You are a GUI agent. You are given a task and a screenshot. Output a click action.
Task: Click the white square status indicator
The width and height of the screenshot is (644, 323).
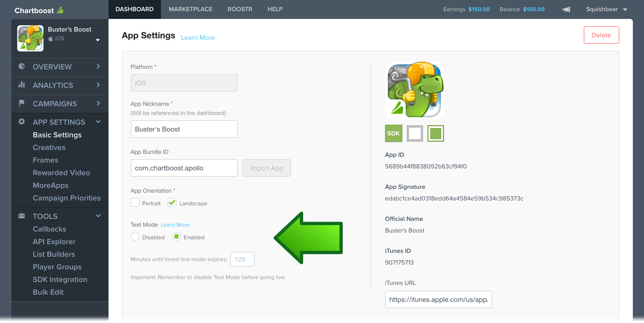point(415,133)
